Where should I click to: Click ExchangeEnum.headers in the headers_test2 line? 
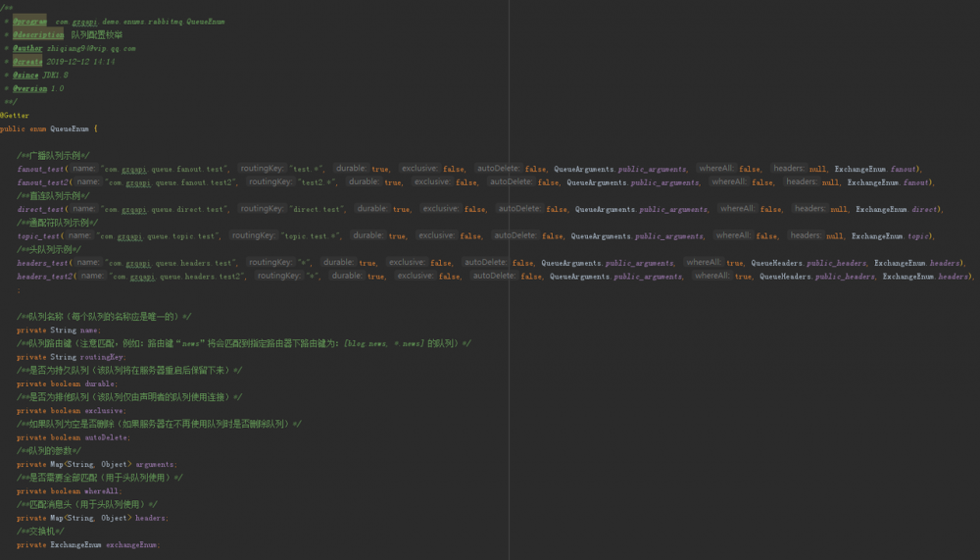(927, 276)
